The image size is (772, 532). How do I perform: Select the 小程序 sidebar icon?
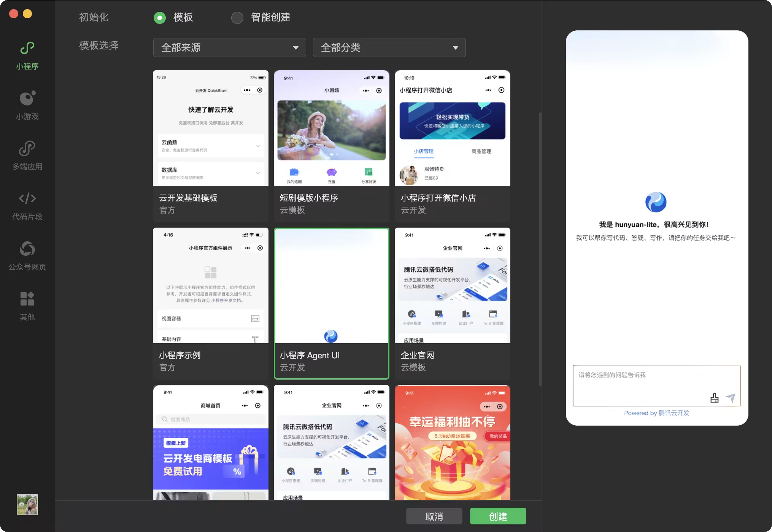point(27,48)
